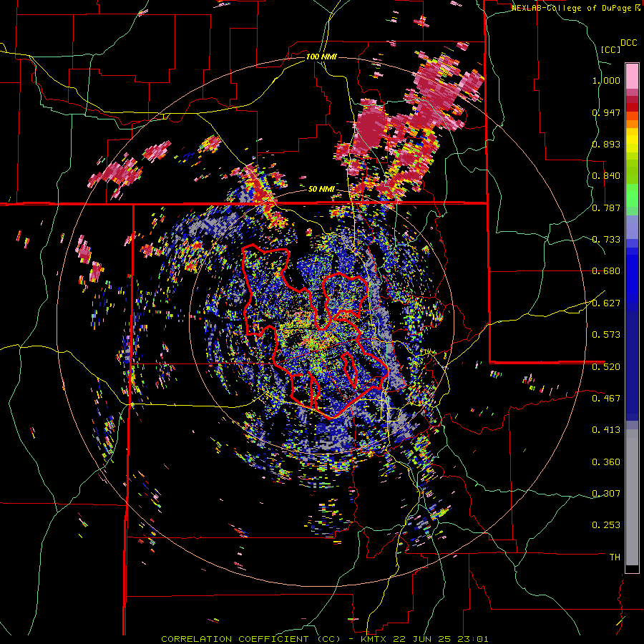Click the 100 NMI range ring label
The width and height of the screenshot is (644, 644).
[321, 57]
